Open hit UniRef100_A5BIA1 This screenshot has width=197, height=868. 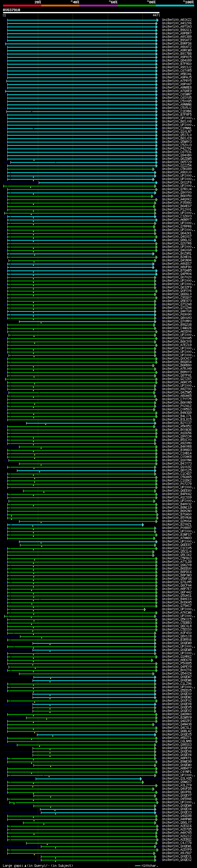(177, 74)
